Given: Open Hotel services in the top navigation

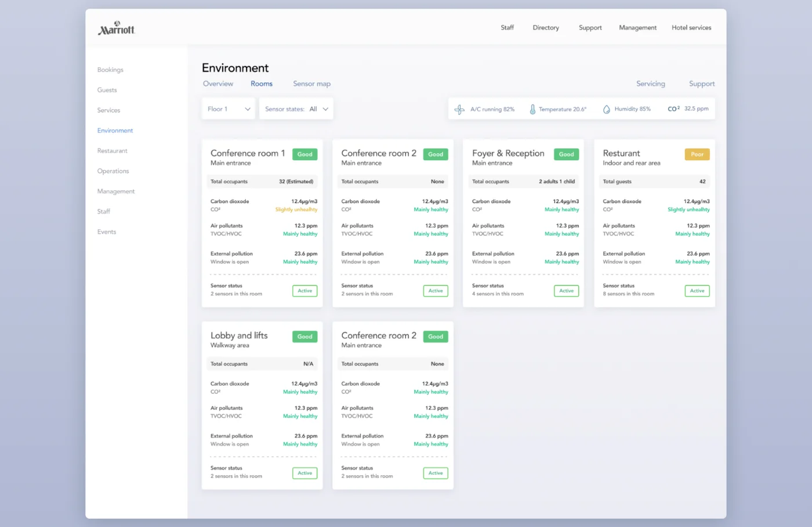Looking at the screenshot, I should [x=691, y=27].
